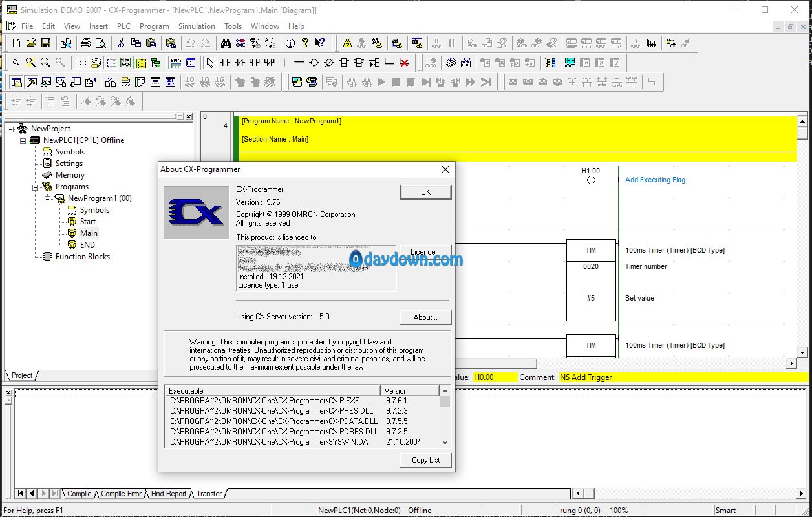812x517 pixels.
Task: Select the Transfer output tab
Action: (x=209, y=494)
